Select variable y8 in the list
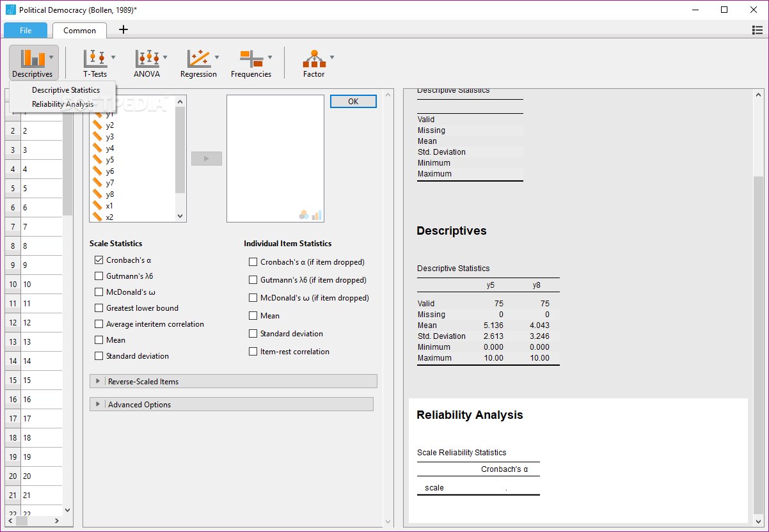 (110, 194)
